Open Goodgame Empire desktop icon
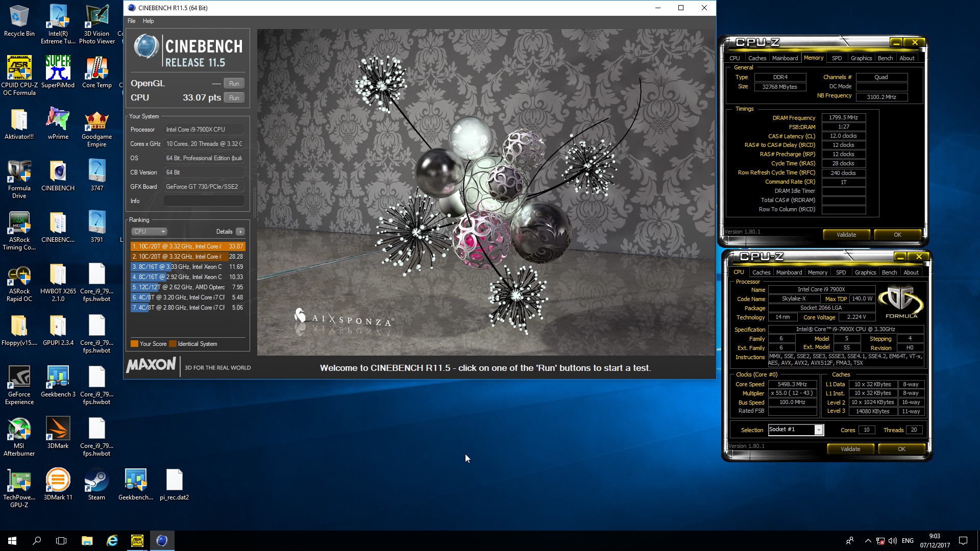 click(97, 128)
